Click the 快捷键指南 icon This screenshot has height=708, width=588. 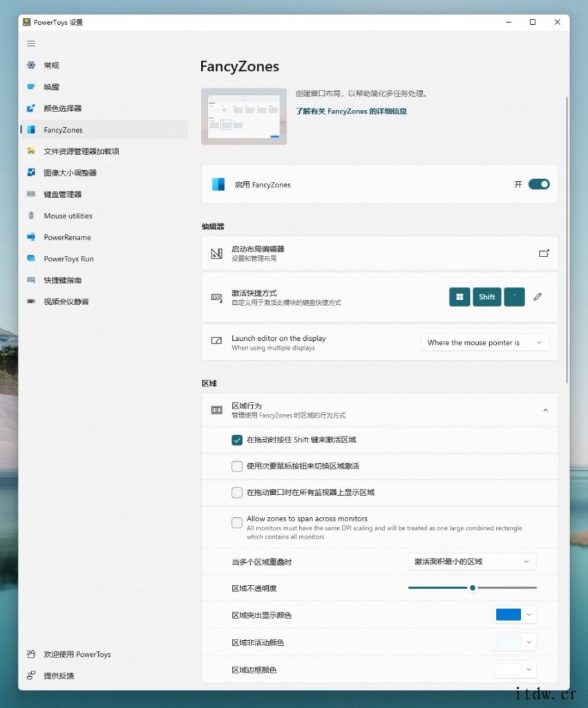31,280
